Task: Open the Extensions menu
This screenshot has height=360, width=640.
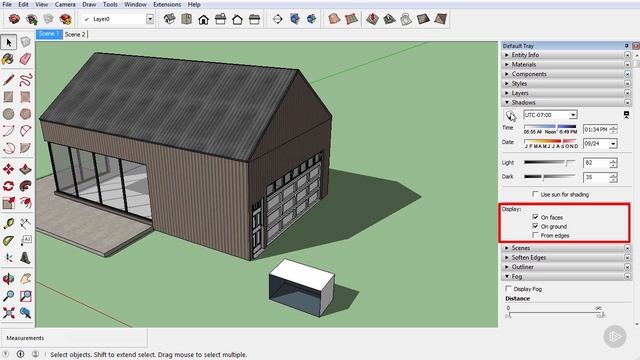Action: click(x=167, y=4)
